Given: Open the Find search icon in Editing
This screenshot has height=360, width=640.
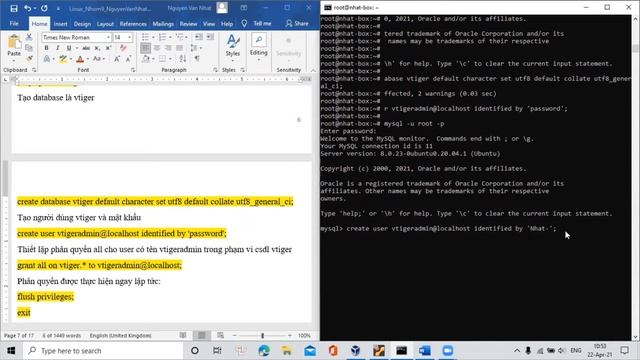Looking at the screenshot, I should tap(258, 40).
